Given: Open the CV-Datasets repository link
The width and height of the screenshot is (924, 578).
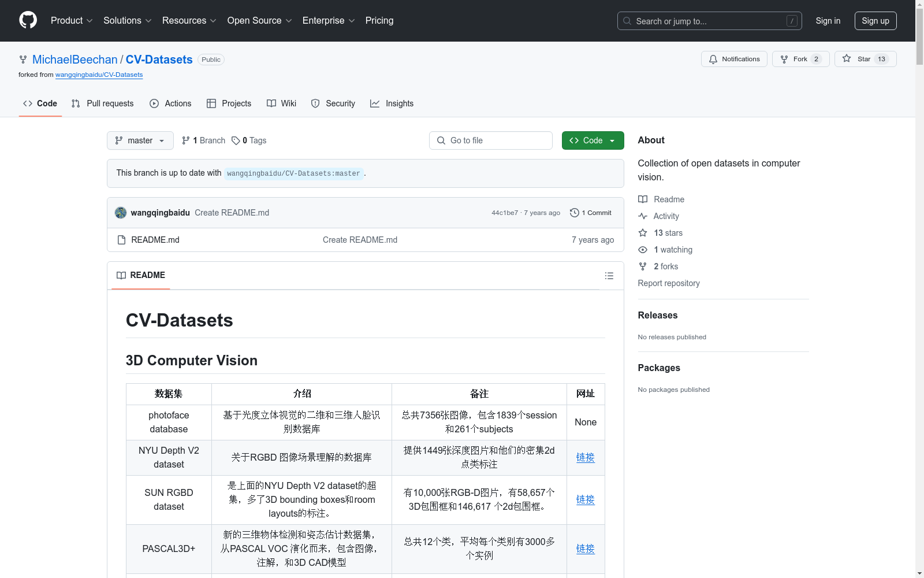Looking at the screenshot, I should tap(159, 60).
